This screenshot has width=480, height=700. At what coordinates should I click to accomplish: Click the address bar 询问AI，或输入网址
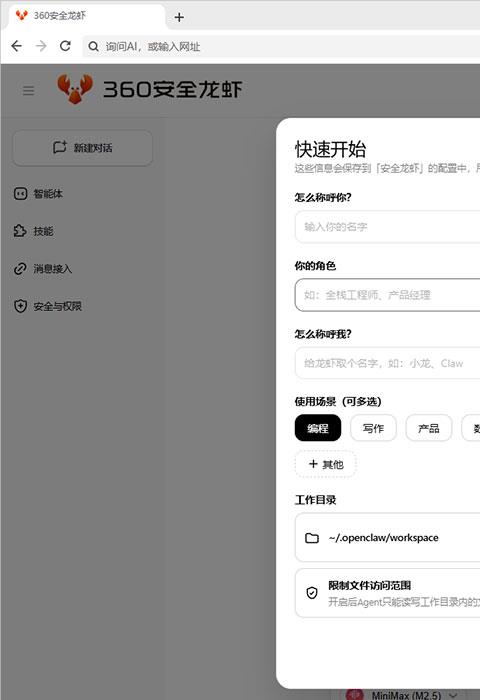281,46
